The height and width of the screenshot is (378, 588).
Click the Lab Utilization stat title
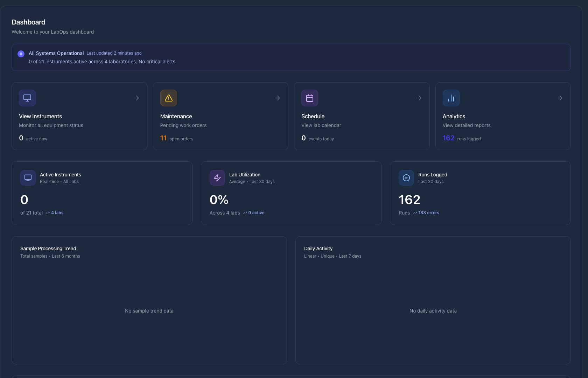(x=245, y=175)
